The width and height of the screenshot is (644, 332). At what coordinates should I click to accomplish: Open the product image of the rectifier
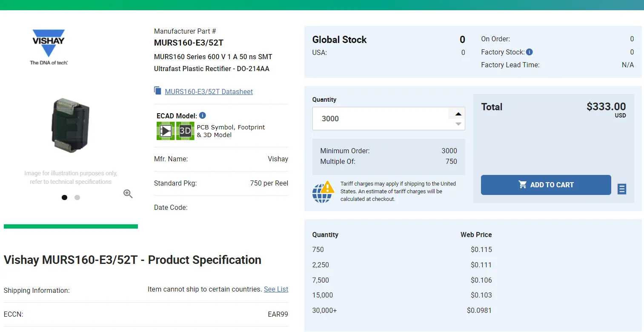(70, 125)
